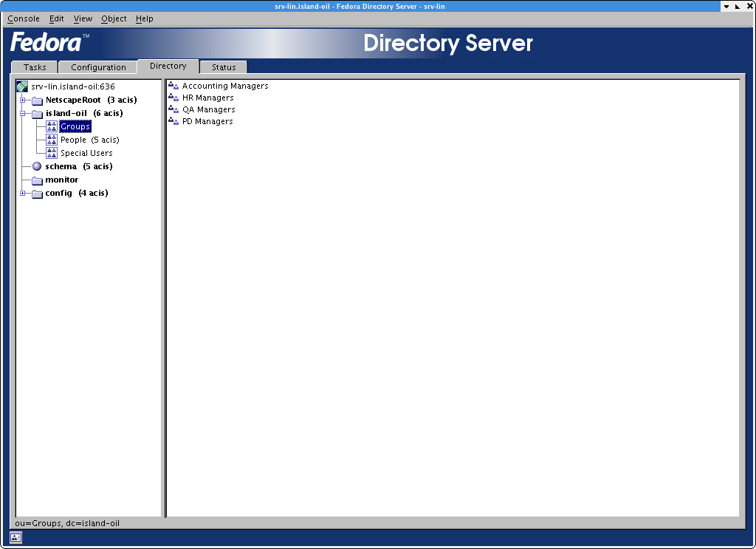
Task: Open the Object menu
Action: click(x=114, y=18)
